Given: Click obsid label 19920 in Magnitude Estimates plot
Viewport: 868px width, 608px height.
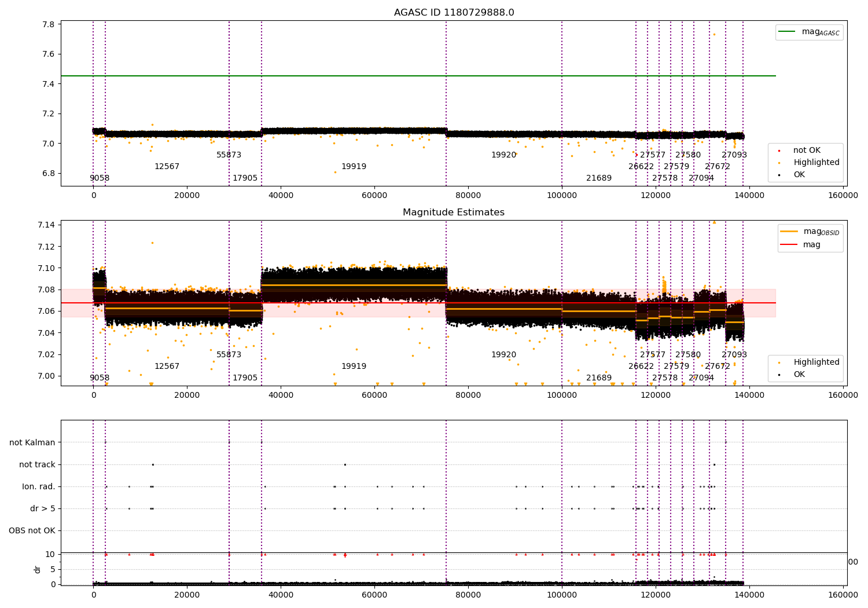Looking at the screenshot, I should click(x=504, y=355).
